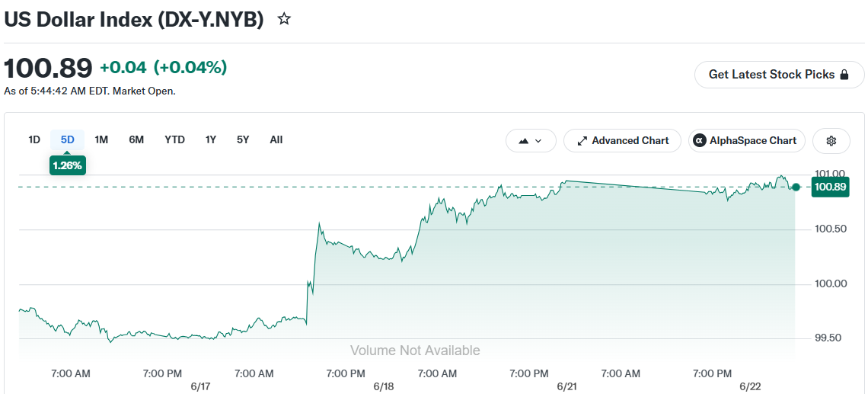Click the 6/18 date axis label

[383, 386]
